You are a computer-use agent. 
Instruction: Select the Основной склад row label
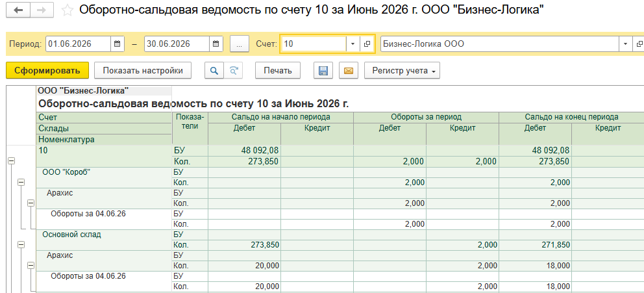click(71, 235)
